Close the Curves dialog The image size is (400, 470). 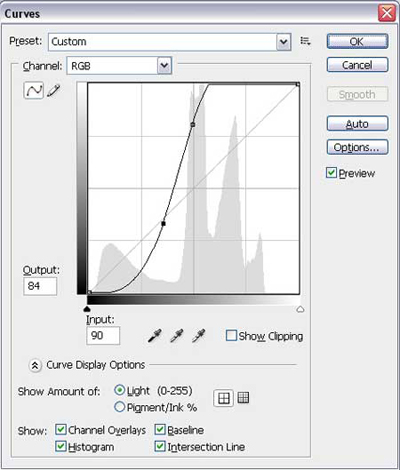point(387,13)
